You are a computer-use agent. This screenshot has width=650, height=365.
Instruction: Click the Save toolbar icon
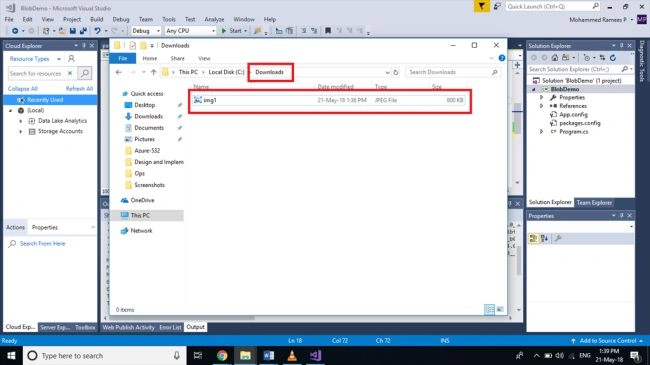[x=73, y=31]
